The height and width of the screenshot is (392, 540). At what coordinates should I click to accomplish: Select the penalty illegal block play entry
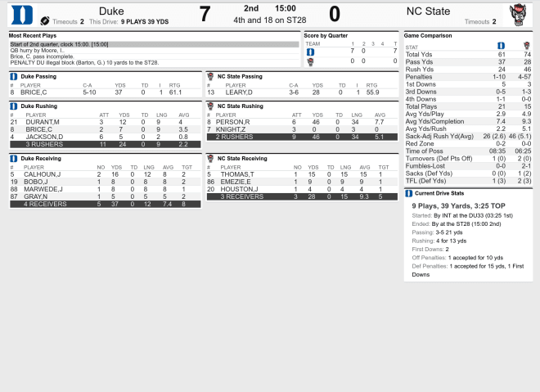tap(84, 63)
